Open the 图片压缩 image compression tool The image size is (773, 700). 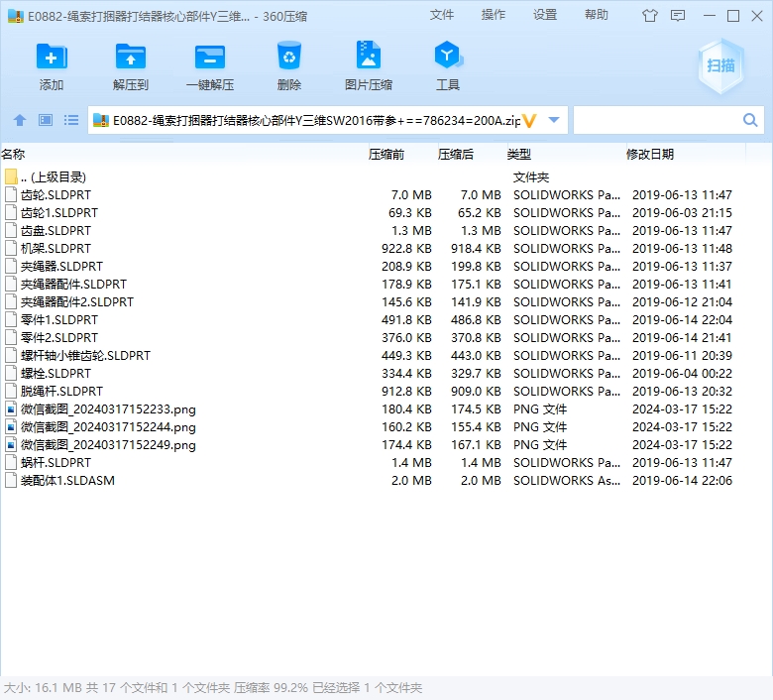[x=369, y=55]
